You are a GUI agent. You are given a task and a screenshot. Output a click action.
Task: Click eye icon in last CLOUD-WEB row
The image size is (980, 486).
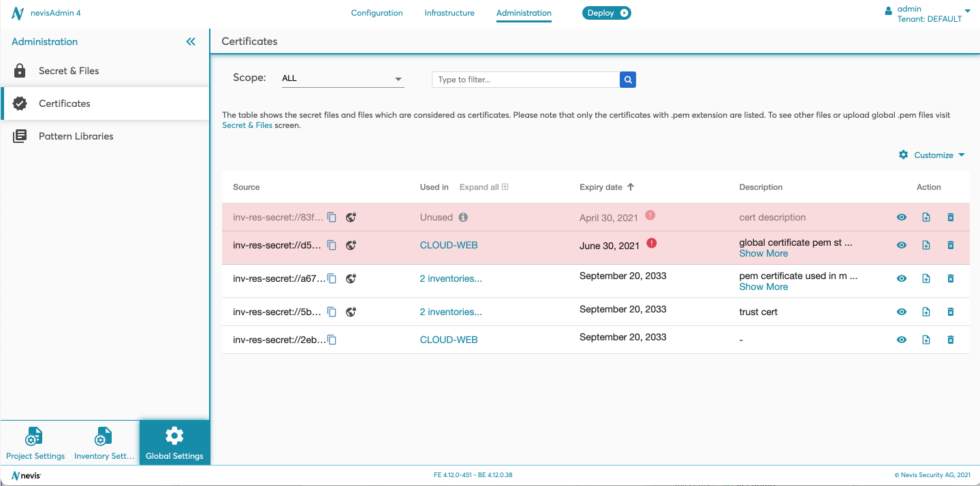click(902, 340)
